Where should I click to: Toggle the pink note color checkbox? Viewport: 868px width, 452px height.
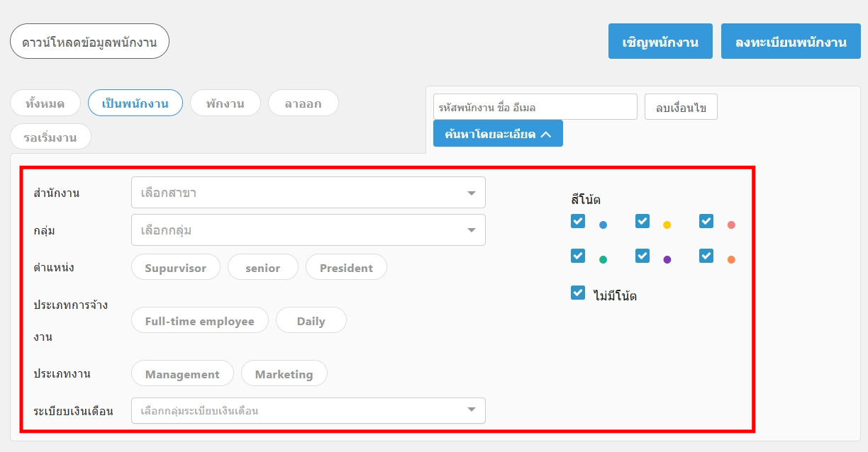click(x=706, y=221)
